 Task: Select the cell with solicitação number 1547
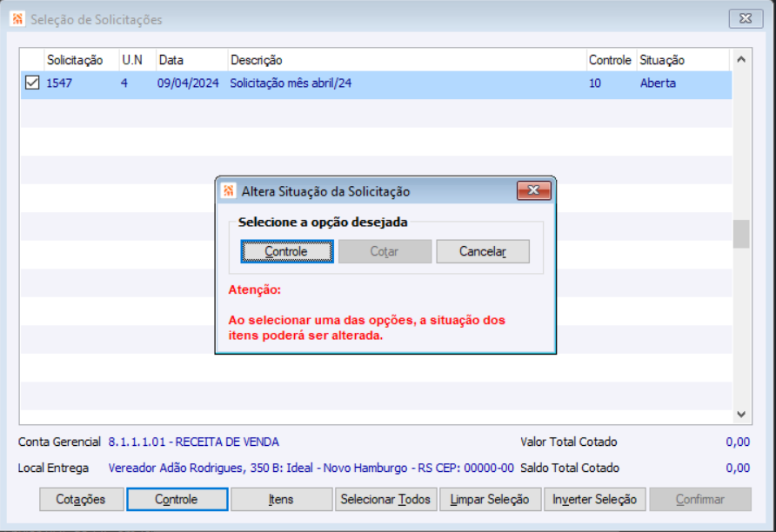tap(59, 83)
